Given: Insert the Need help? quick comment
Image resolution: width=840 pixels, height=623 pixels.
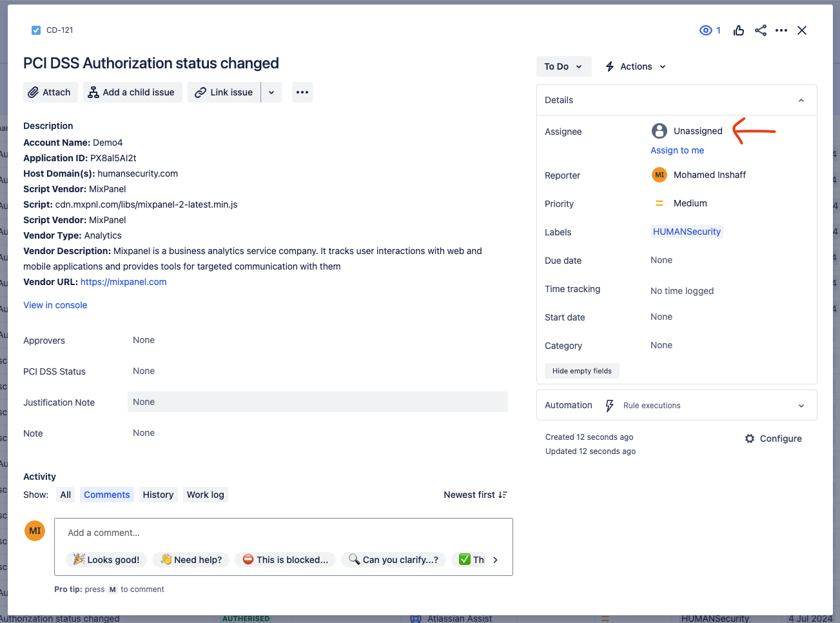Looking at the screenshot, I should (x=191, y=560).
